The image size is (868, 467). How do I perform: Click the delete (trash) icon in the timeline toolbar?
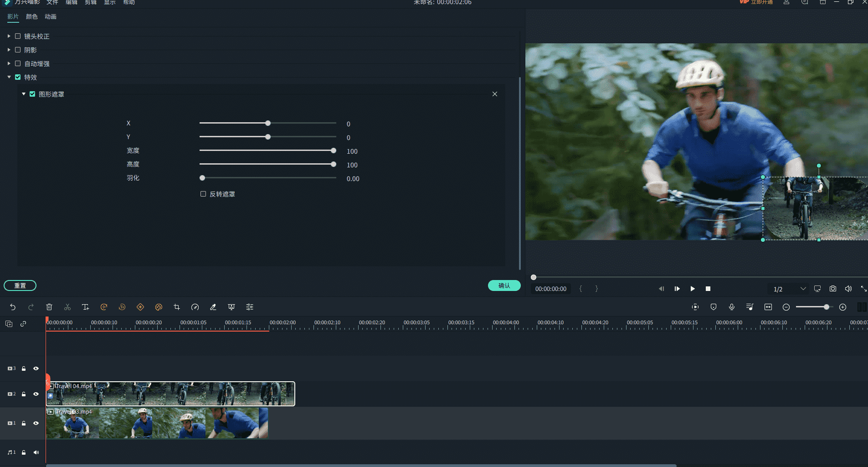[x=49, y=307]
